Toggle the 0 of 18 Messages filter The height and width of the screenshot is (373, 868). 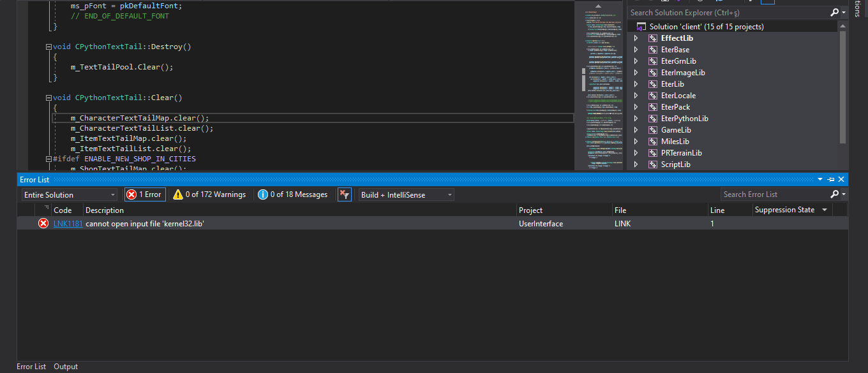pos(293,194)
